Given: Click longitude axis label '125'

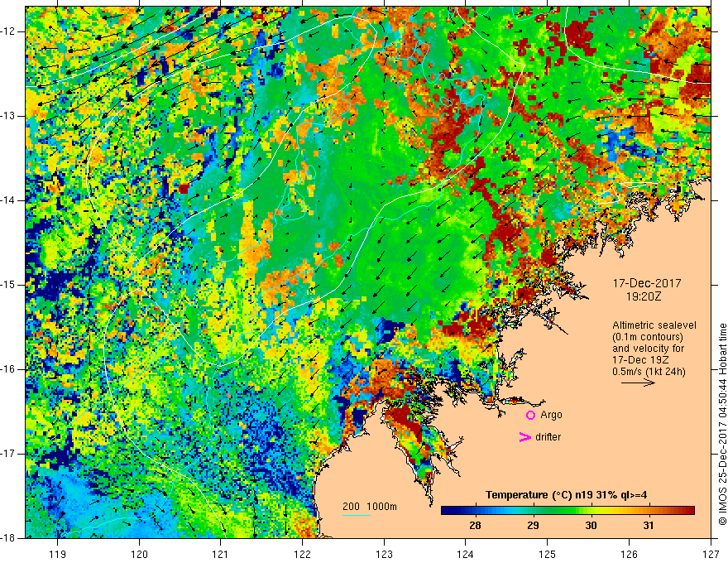Looking at the screenshot, I should click(548, 554).
